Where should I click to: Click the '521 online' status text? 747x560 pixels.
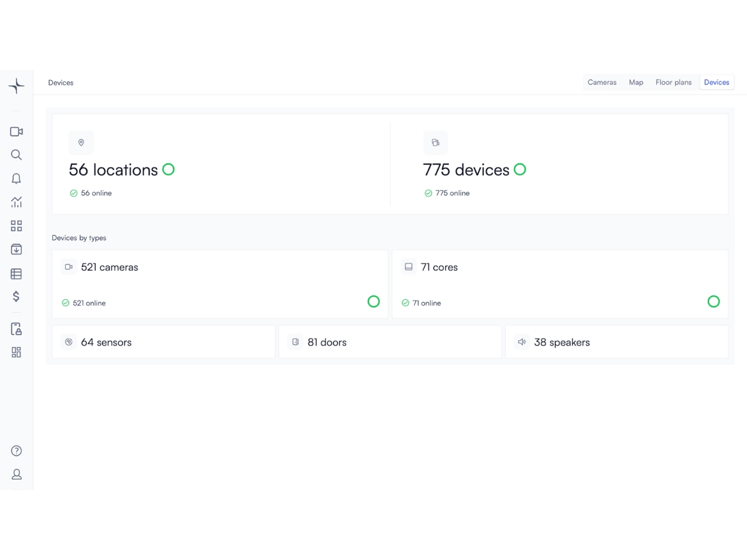[x=89, y=303]
